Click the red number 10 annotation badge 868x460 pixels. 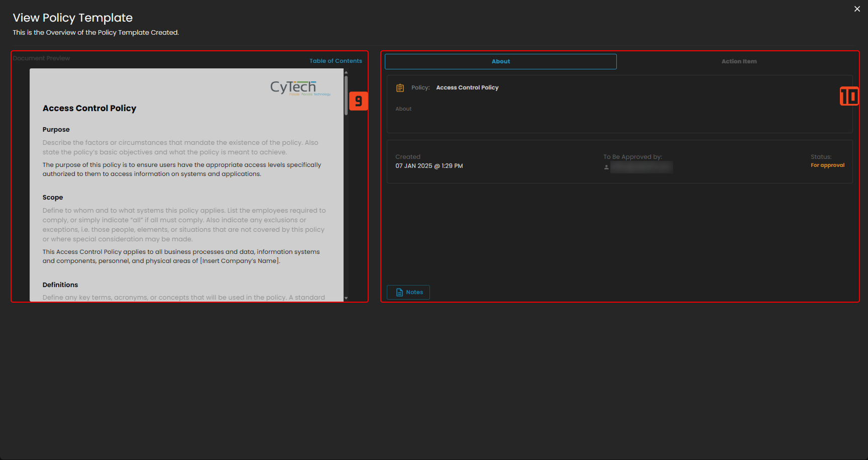click(x=849, y=96)
